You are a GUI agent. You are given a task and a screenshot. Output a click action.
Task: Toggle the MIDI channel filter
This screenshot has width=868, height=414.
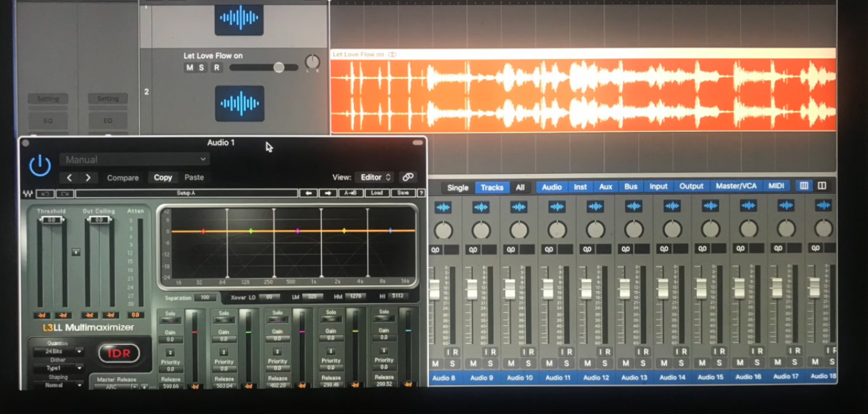[776, 186]
